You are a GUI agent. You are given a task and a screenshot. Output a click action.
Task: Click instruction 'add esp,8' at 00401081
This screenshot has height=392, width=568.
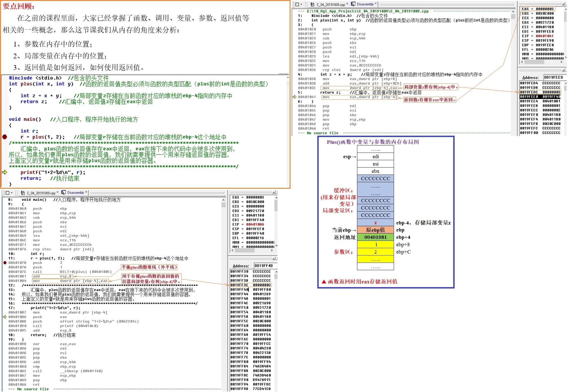tap(52, 276)
